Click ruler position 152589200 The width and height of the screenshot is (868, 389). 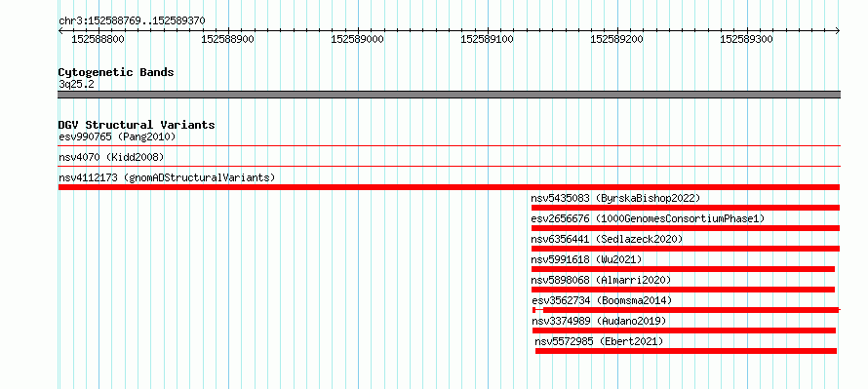(x=616, y=39)
